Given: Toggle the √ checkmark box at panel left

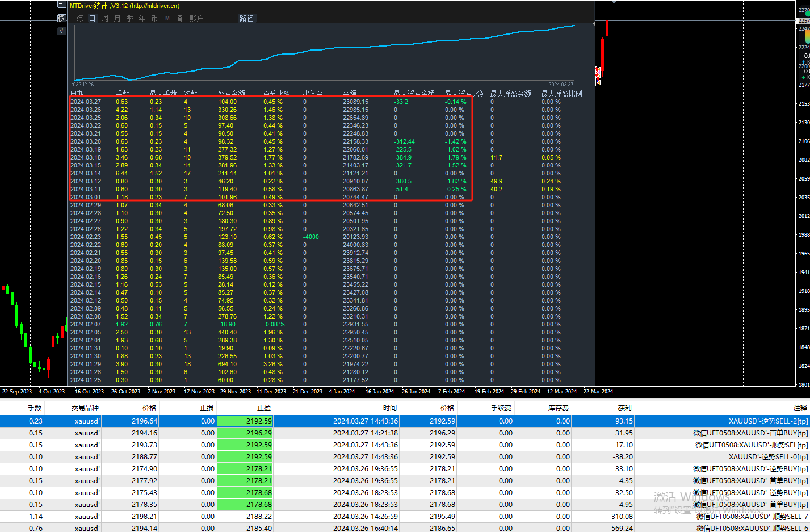Looking at the screenshot, I should click(x=62, y=31).
